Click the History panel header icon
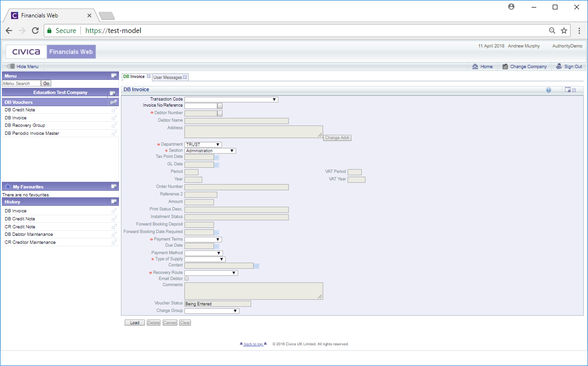Screen dimensions: 588x366 click(x=114, y=202)
